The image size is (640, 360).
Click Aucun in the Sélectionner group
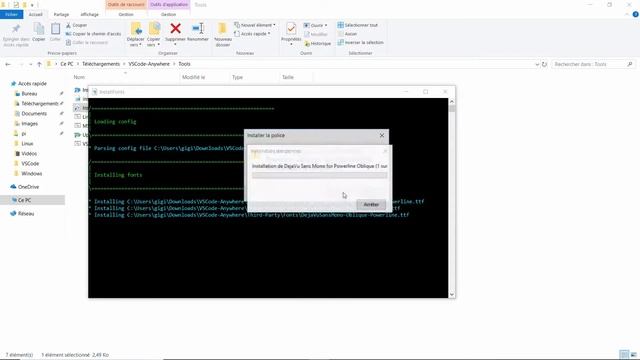click(347, 34)
